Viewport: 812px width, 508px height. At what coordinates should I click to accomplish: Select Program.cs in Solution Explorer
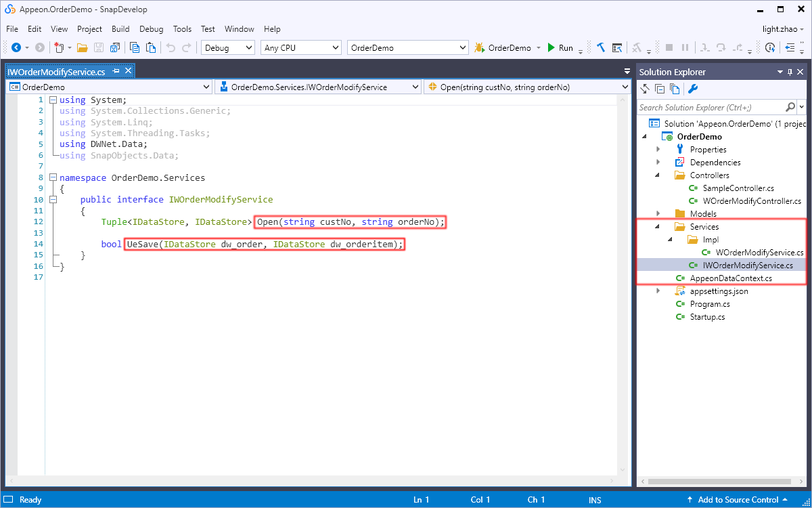click(710, 304)
